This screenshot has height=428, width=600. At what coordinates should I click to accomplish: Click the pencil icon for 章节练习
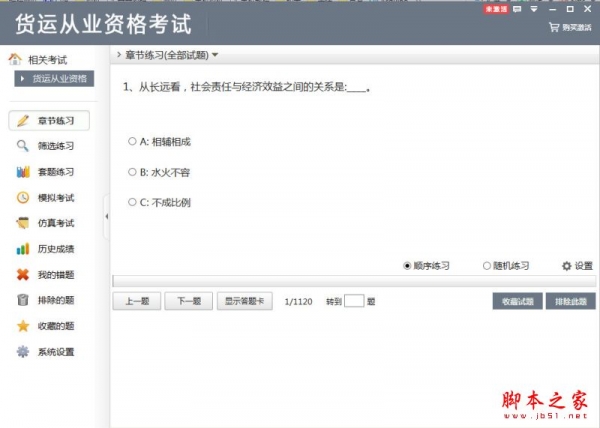point(23,120)
